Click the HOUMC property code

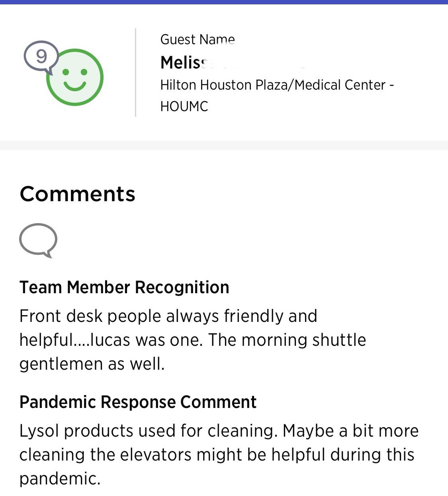[x=184, y=106]
